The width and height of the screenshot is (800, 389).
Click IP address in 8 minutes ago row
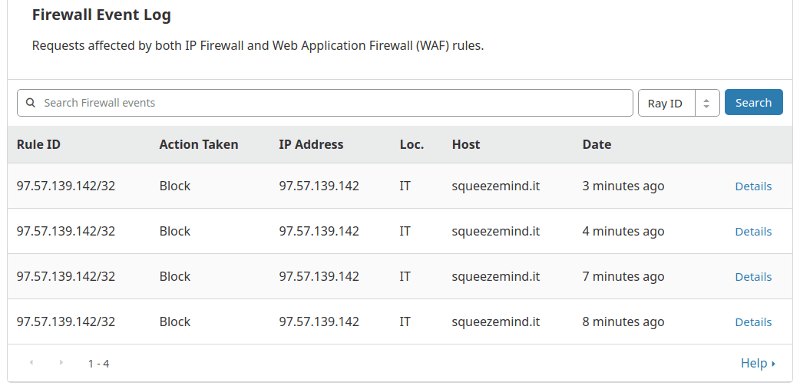[x=319, y=322]
